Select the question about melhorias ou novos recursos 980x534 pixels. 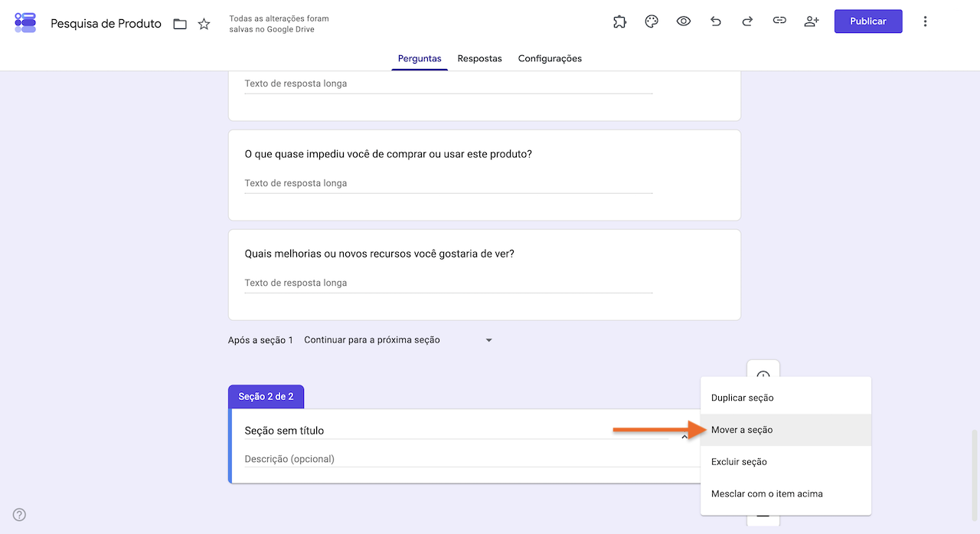coord(485,275)
